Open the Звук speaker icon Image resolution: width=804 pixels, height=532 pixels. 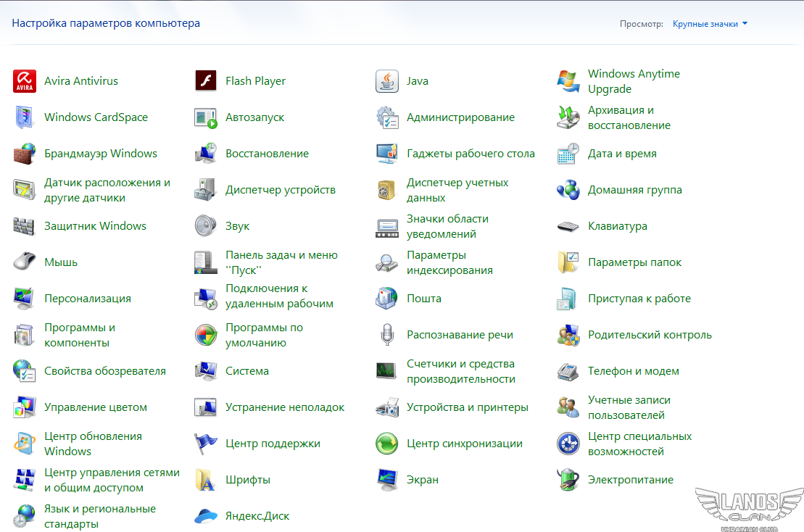[x=206, y=226]
